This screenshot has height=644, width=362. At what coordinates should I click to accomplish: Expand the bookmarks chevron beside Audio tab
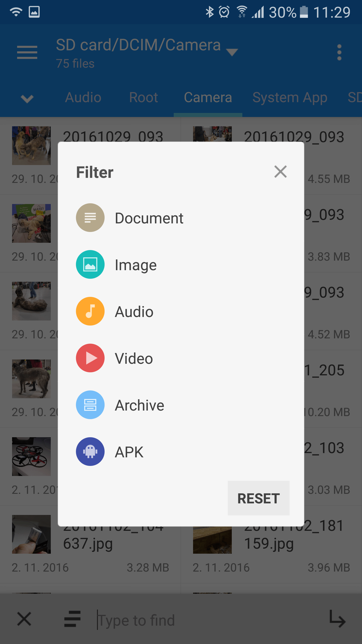[x=27, y=99]
